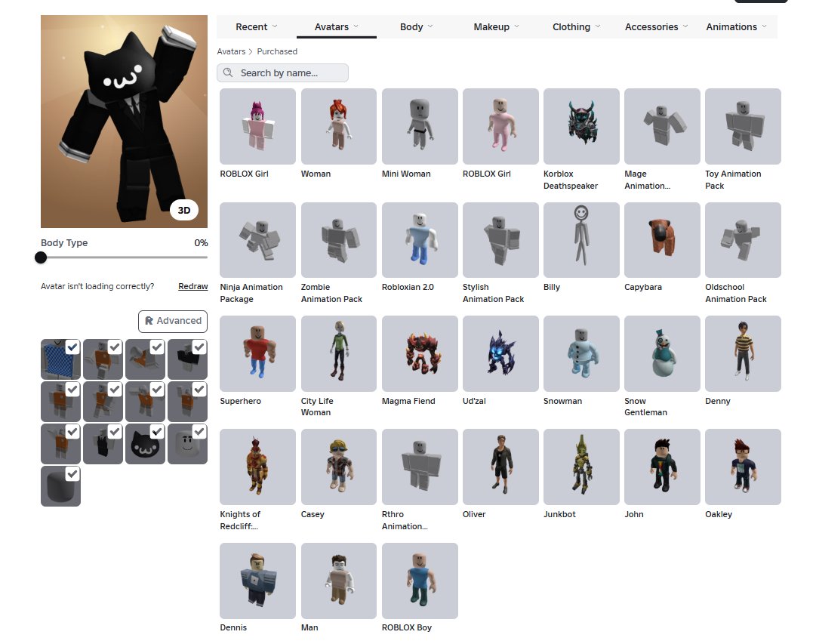Uncheck the gray cylinder head item
Image resolution: width=816 pixels, height=644 pixels.
(72, 474)
